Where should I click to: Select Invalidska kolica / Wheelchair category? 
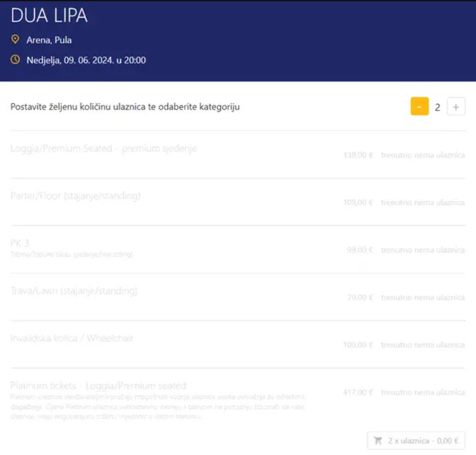pos(238,344)
